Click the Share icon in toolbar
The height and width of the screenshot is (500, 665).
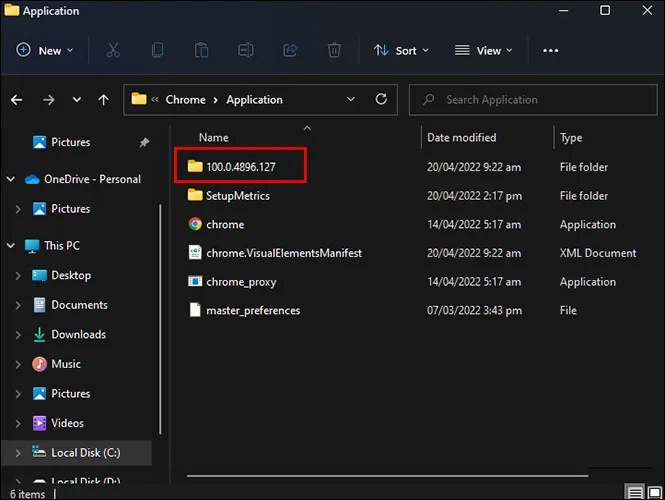(290, 50)
